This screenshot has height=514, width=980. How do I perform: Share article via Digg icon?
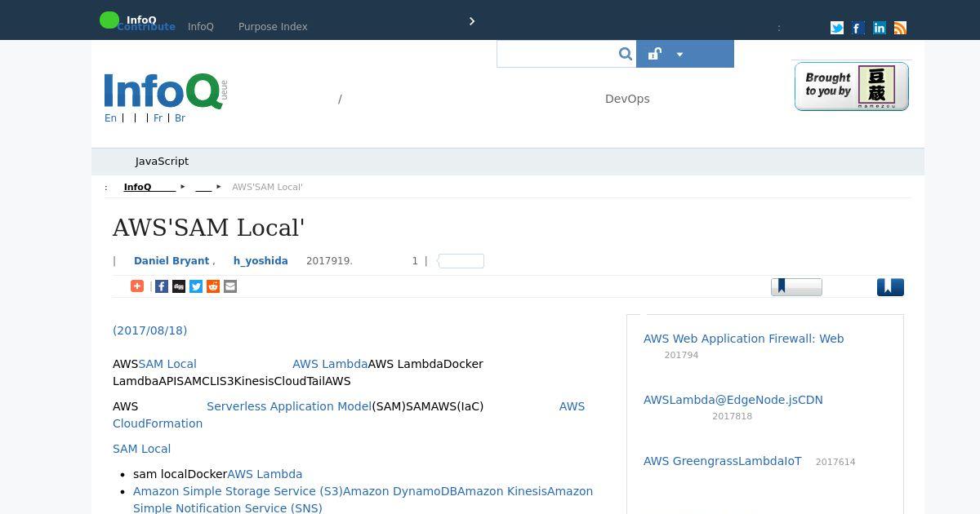click(179, 286)
